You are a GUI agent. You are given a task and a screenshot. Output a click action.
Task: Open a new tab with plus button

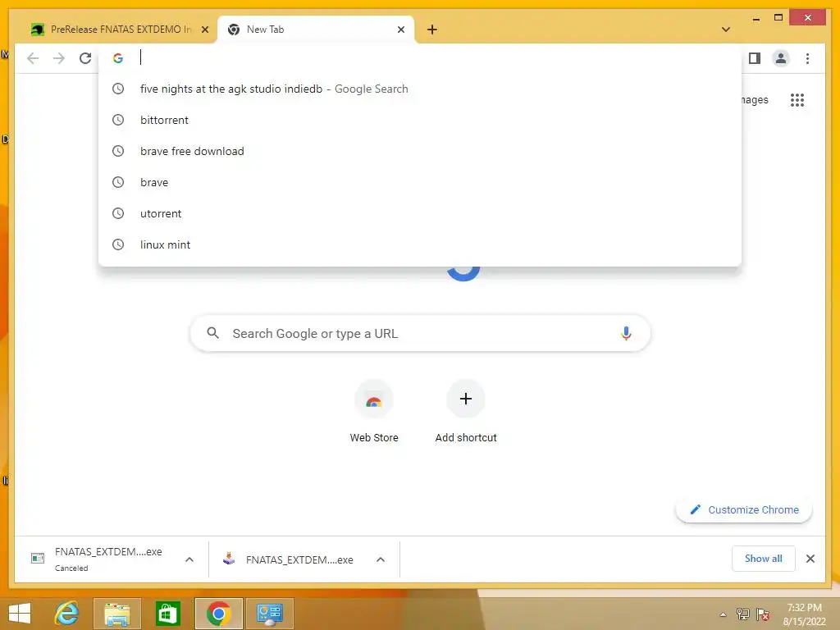(431, 30)
